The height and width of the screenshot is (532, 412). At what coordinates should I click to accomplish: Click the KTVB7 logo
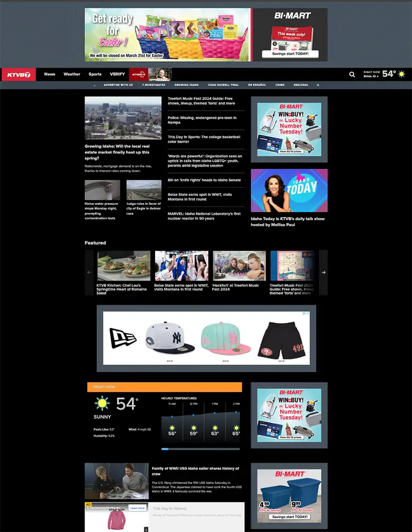(19, 74)
